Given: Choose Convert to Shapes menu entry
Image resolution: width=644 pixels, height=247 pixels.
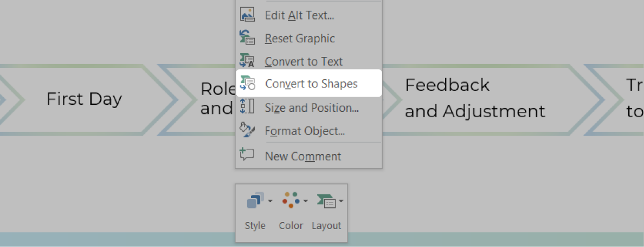Looking at the screenshot, I should tap(311, 84).
